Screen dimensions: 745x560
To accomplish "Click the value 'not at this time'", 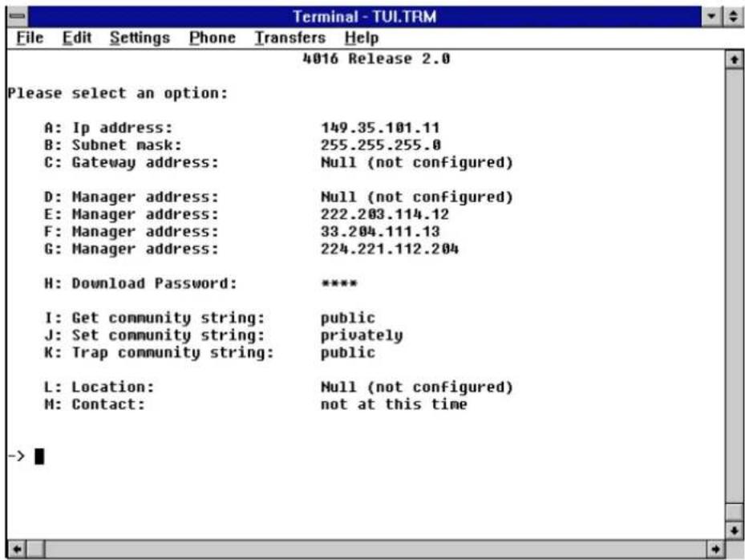I will coord(394,404).
